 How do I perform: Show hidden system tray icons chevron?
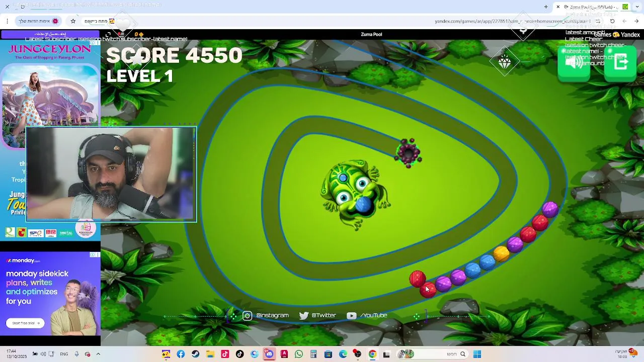[x=98, y=354]
